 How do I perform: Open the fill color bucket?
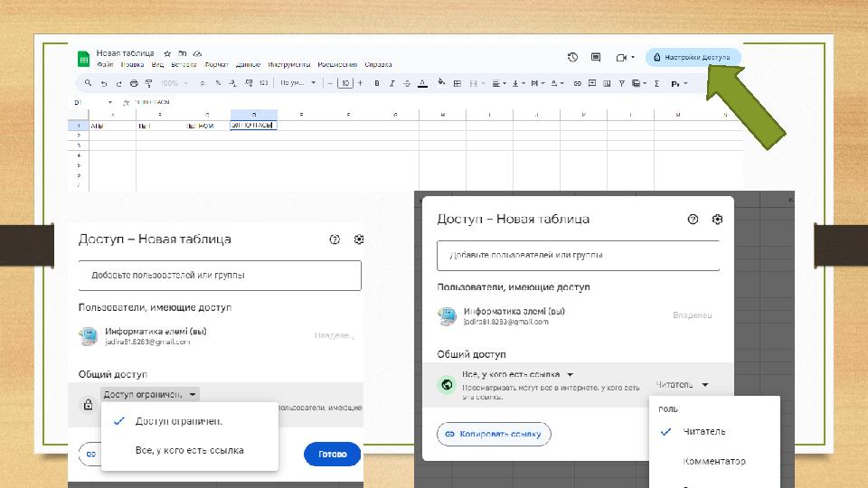pos(441,82)
